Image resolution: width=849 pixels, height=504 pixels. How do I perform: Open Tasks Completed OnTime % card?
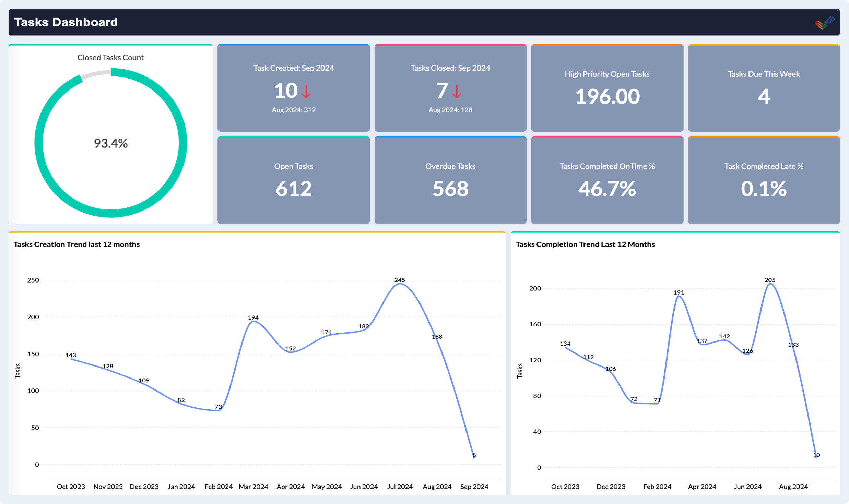click(607, 180)
